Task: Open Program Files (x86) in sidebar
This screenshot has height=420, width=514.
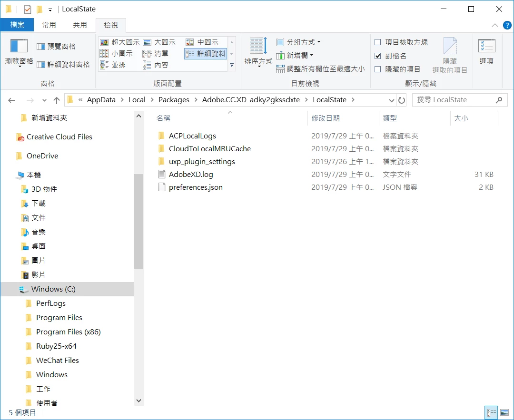Action: (68, 332)
